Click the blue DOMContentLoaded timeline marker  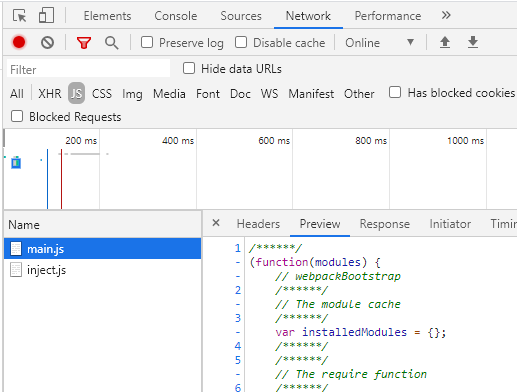48,179
